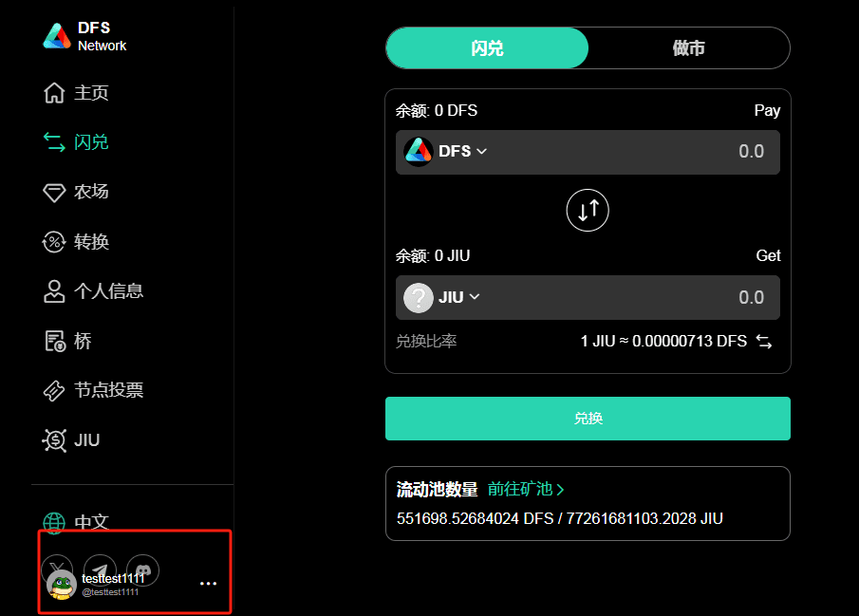The image size is (859, 616).
Task: Follow the 前往矿池 link
Action: point(526,489)
